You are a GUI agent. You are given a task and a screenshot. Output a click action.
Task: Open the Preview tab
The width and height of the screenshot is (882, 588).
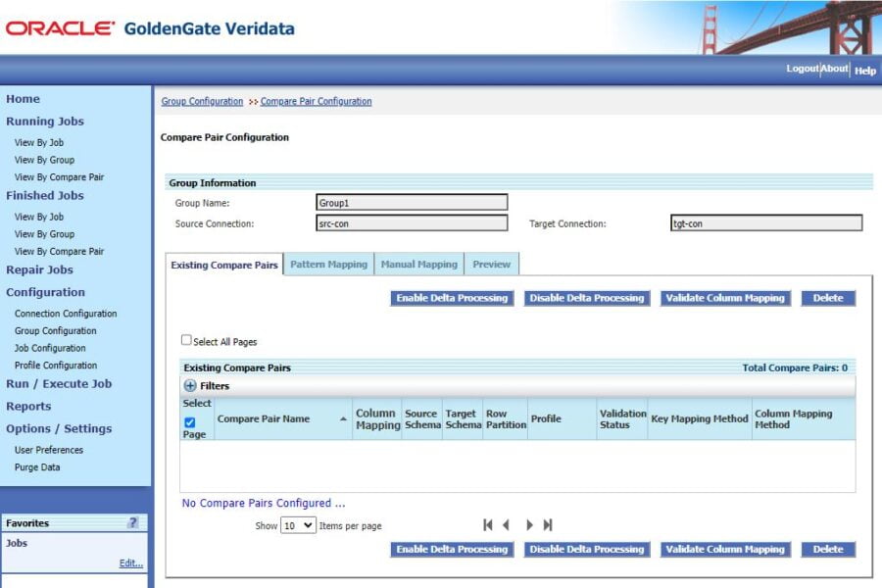[491, 264]
